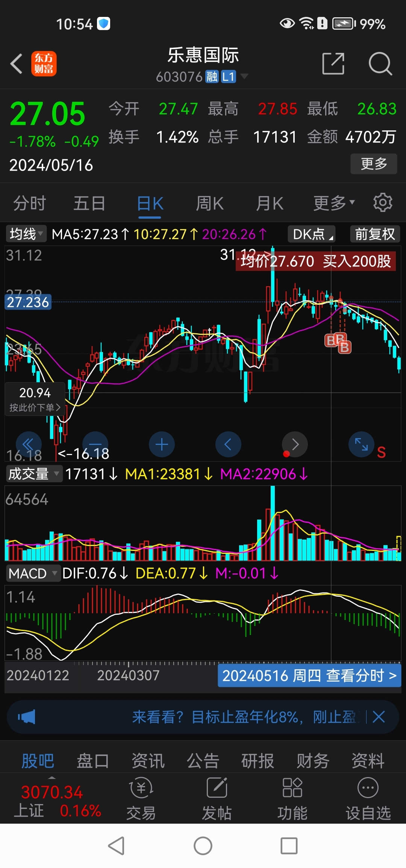Tap 上证 index 3070.34 ticker
This screenshot has width=406, height=868.
(x=57, y=801)
